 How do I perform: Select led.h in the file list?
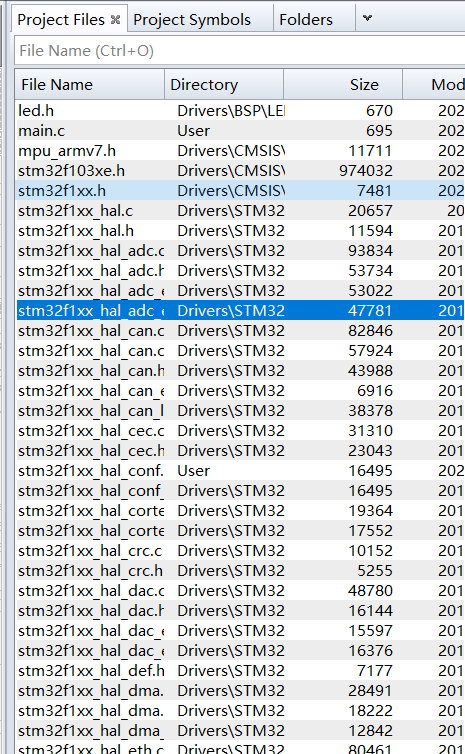click(240, 111)
